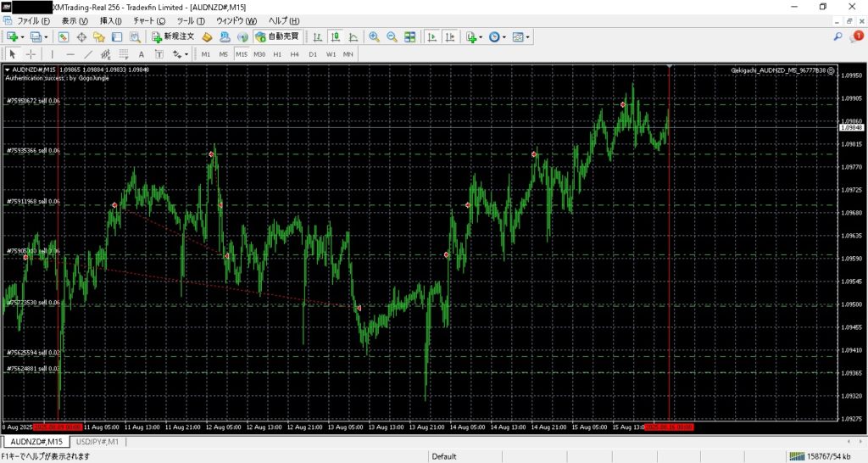
Task: Select the horizontal line drawing tool
Action: pyautogui.click(x=70, y=54)
